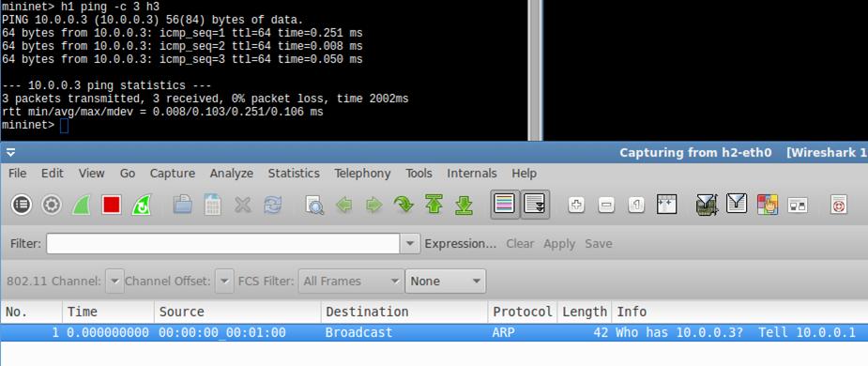Screen dimensions: 868x366
Task: Open the Wireshark window menu arrow
Action: tap(11, 153)
